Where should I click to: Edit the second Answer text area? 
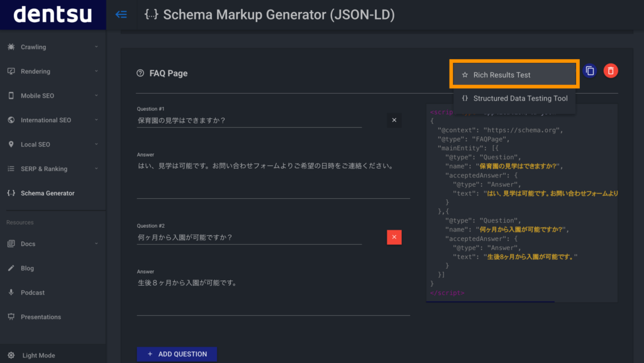pyautogui.click(x=273, y=296)
